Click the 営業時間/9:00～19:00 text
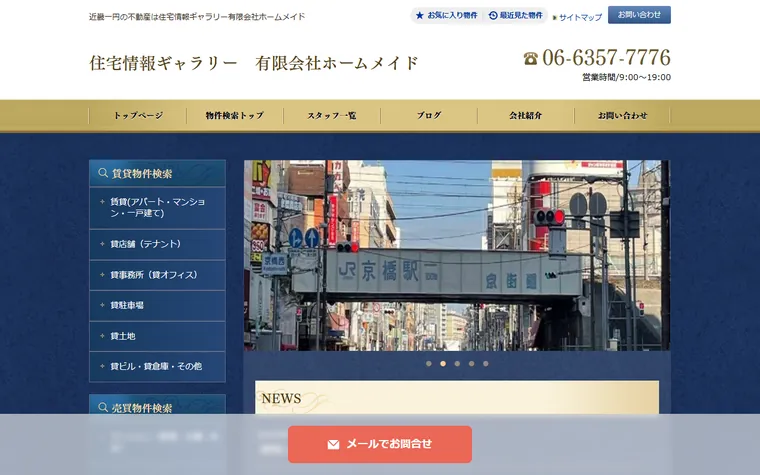760x475 pixels. tap(626, 77)
